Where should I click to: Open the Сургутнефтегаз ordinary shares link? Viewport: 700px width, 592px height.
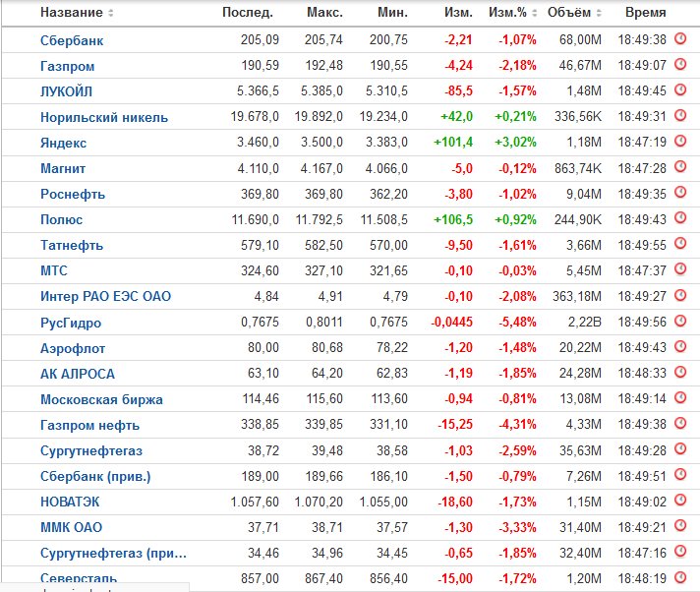pyautogui.click(x=91, y=451)
